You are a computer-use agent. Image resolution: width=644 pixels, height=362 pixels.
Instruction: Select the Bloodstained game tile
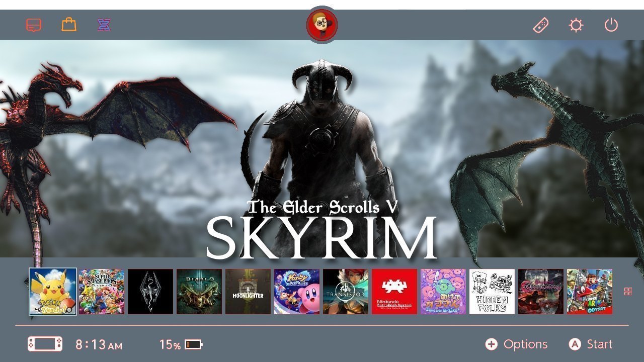(x=541, y=292)
